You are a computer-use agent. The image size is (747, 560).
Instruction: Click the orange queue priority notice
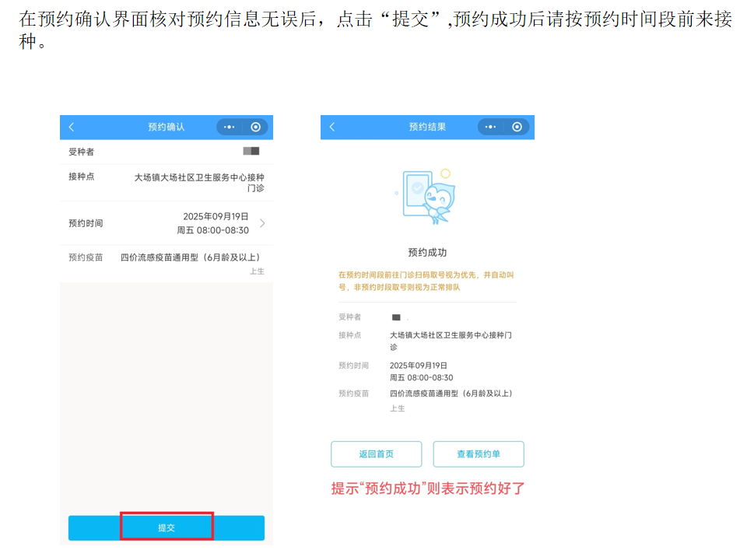point(427,281)
